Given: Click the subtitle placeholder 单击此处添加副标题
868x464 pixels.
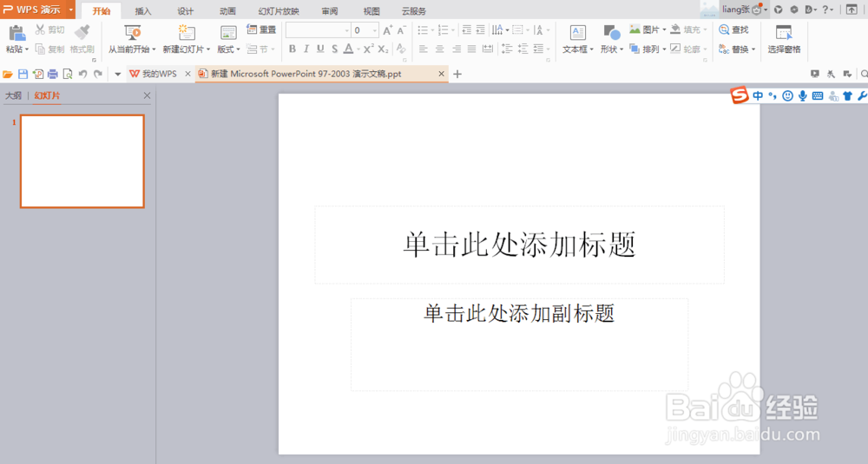Looking at the screenshot, I should (x=519, y=344).
